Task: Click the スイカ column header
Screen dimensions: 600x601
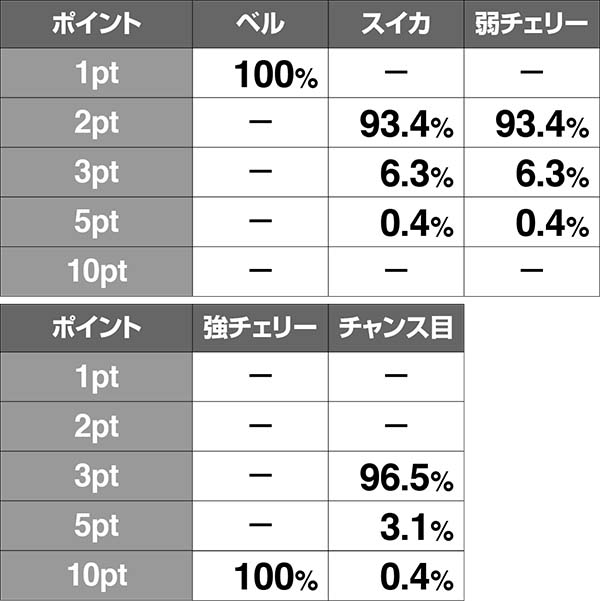Action: point(395,24)
